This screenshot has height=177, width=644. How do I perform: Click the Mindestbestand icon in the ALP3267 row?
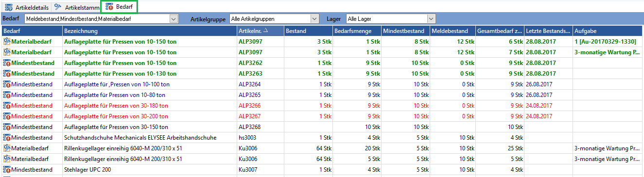pyautogui.click(x=7, y=116)
